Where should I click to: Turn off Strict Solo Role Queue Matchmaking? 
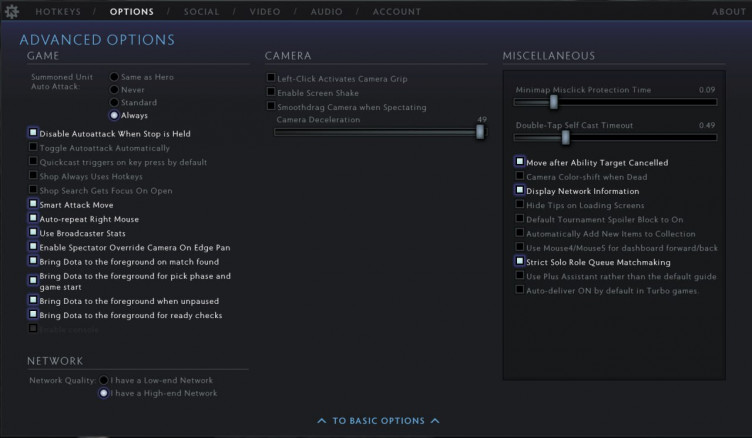(519, 261)
